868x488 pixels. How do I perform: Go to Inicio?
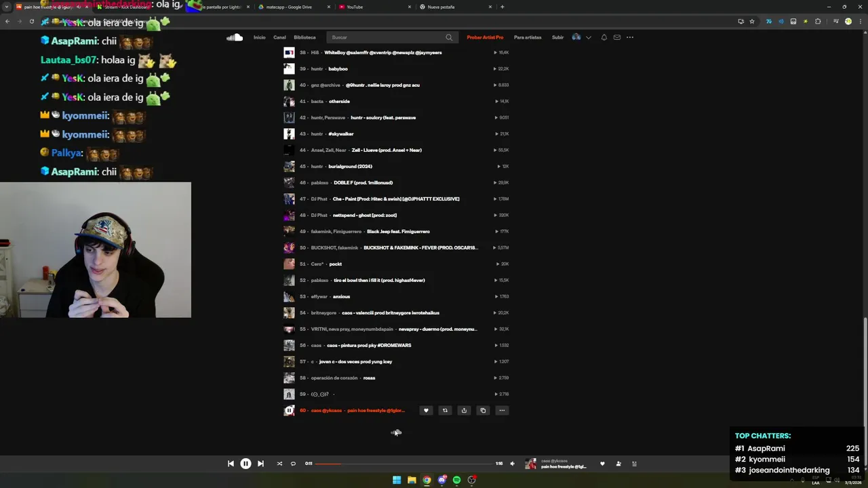[259, 37]
